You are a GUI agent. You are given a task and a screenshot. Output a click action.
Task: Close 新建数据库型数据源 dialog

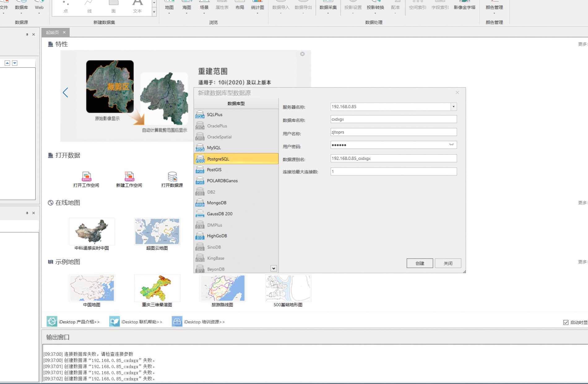point(457,92)
